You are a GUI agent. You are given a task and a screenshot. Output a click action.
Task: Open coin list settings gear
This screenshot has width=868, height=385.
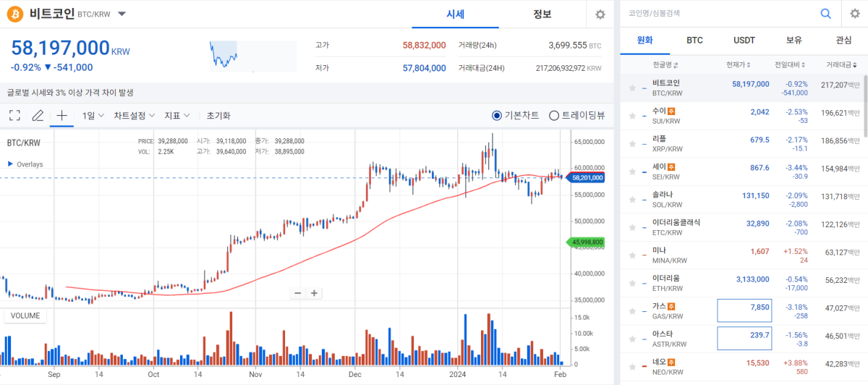tap(854, 14)
